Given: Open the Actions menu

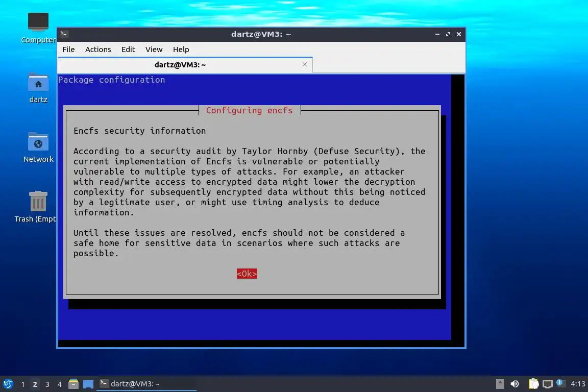Looking at the screenshot, I should 98,50.
